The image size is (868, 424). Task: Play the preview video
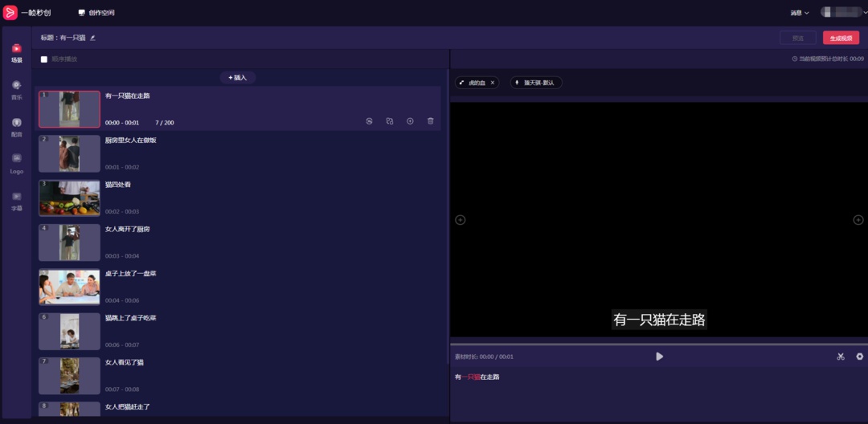(659, 357)
